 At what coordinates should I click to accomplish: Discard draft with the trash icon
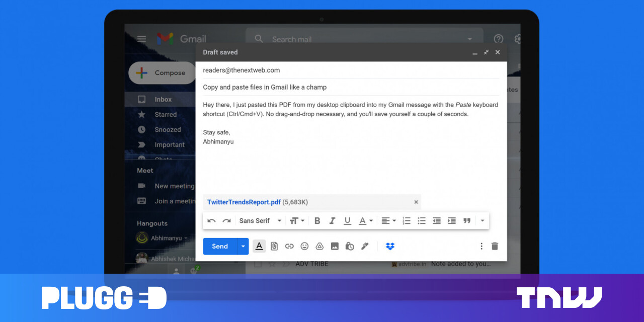495,246
